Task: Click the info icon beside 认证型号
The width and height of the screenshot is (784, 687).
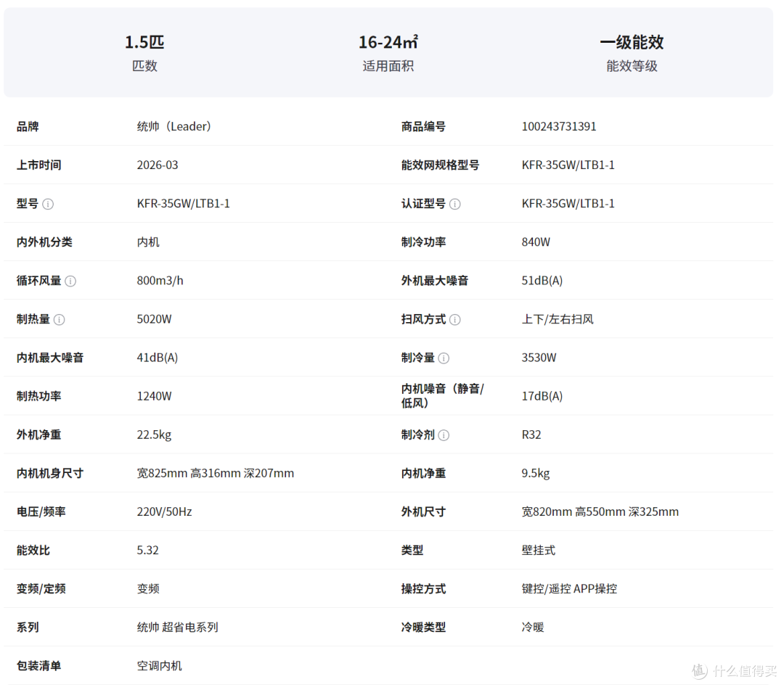Action: 455,204
